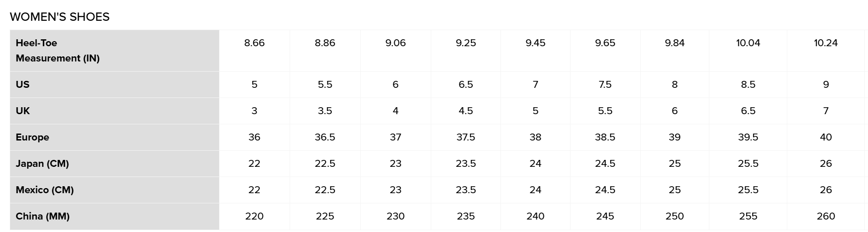Click the Japan (CM) row header

pyautogui.click(x=114, y=164)
